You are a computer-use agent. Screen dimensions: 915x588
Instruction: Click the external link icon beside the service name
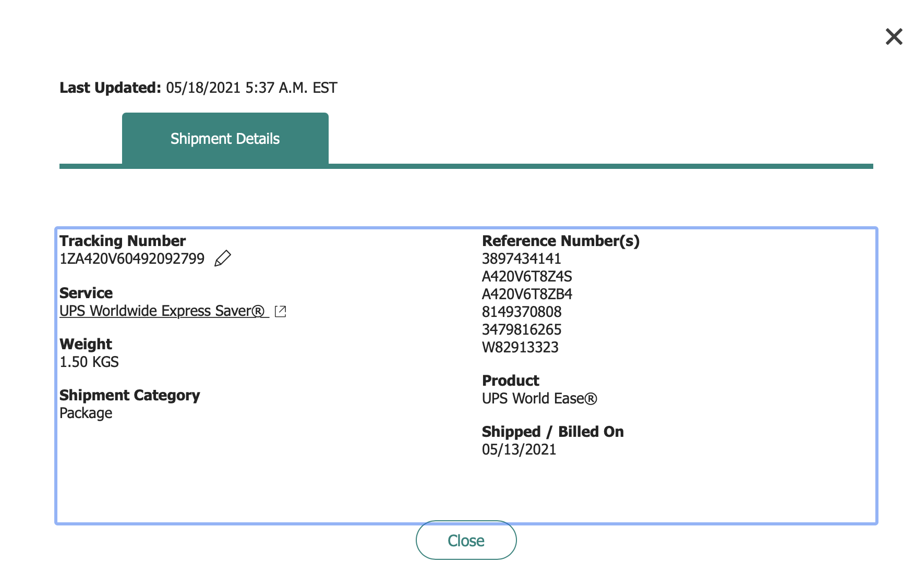click(281, 311)
